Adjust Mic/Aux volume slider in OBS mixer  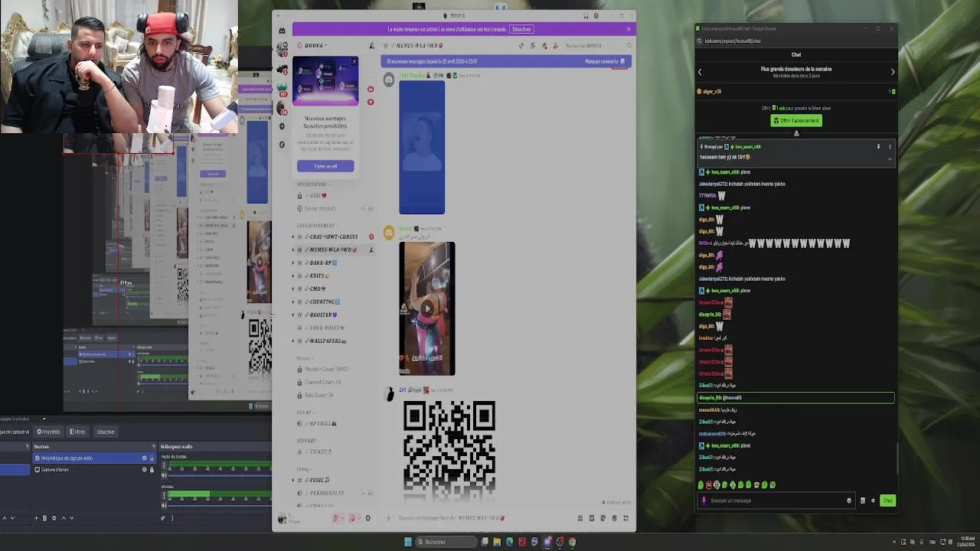(220, 505)
